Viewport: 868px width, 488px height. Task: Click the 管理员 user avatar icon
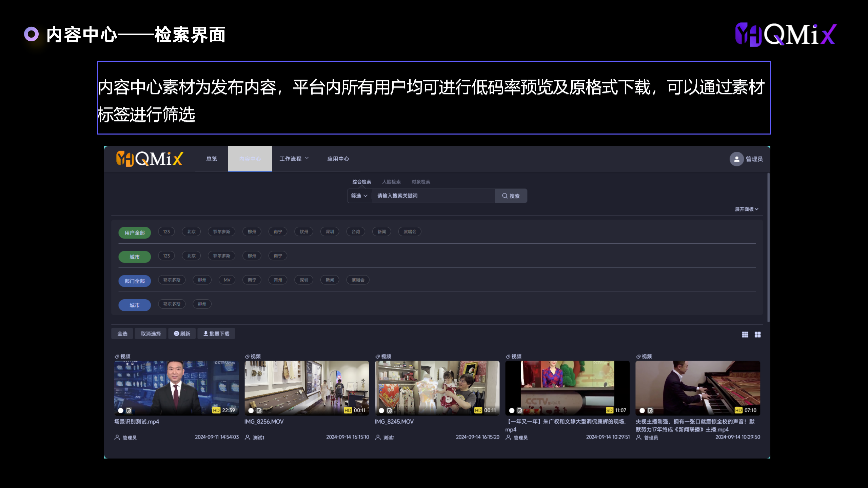pyautogui.click(x=736, y=159)
